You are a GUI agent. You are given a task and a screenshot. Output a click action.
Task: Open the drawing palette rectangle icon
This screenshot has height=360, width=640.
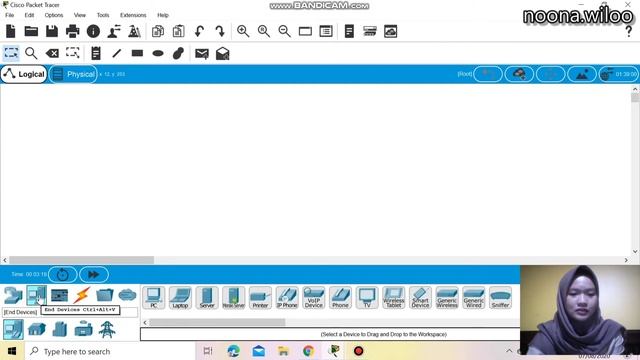[305, 31]
